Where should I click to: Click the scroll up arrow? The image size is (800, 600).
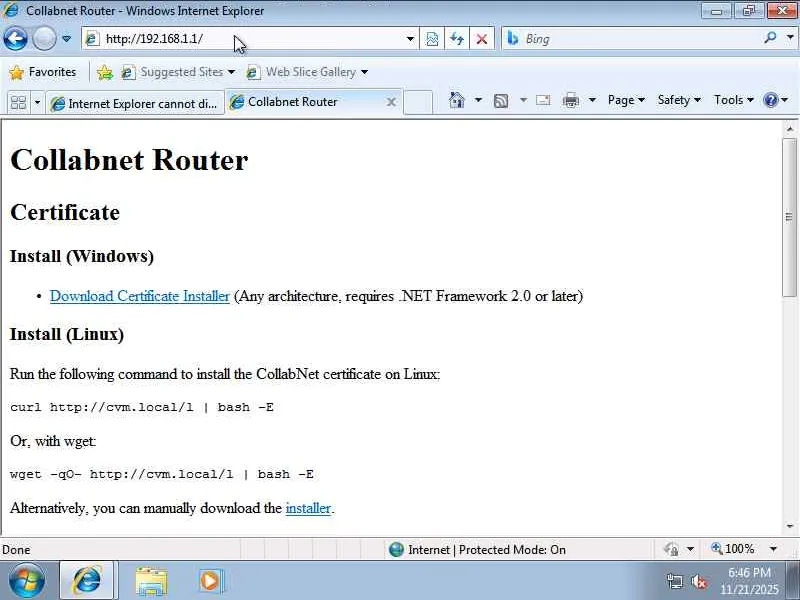click(789, 128)
